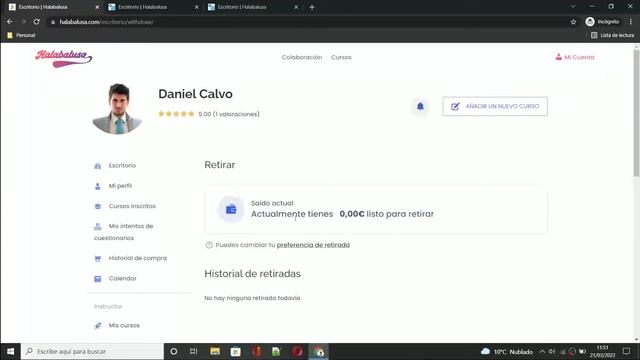Click Daniel Calvo profile photo
The image size is (640, 360).
pyautogui.click(x=117, y=109)
